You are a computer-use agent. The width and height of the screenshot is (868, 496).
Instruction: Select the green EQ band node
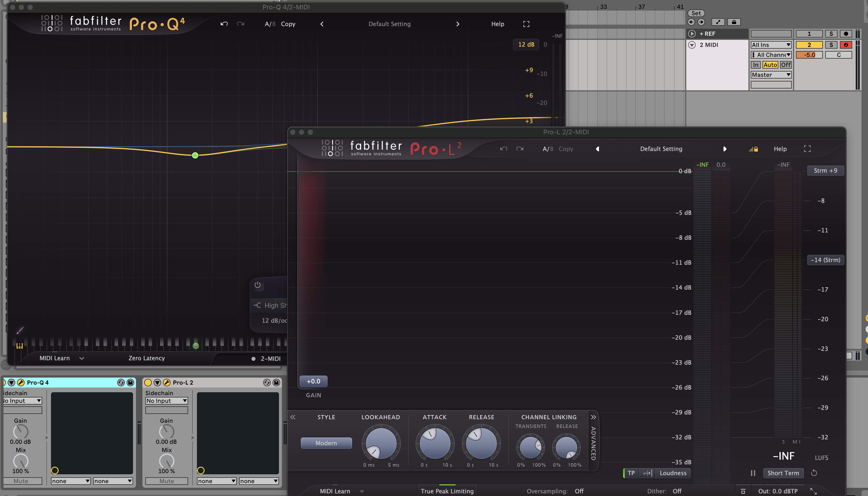point(195,155)
